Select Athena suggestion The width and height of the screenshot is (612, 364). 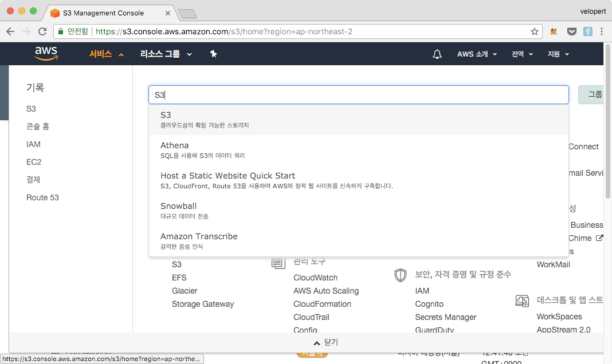coord(358,150)
